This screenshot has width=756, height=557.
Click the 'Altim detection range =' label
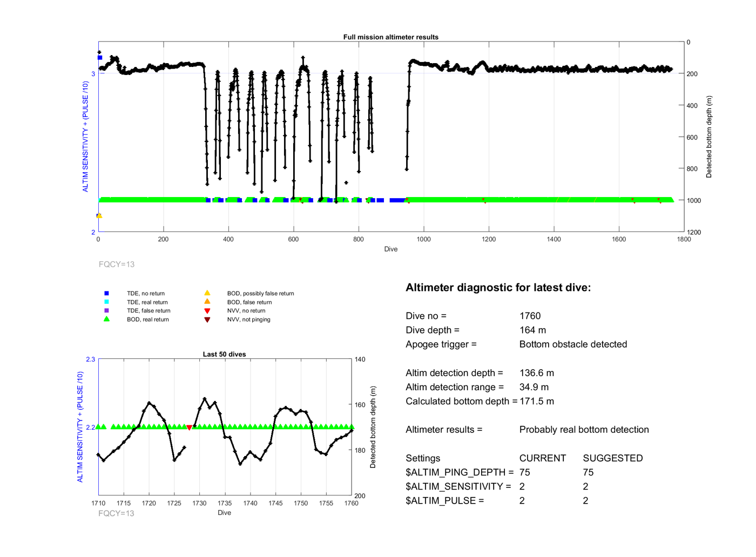click(x=455, y=387)
